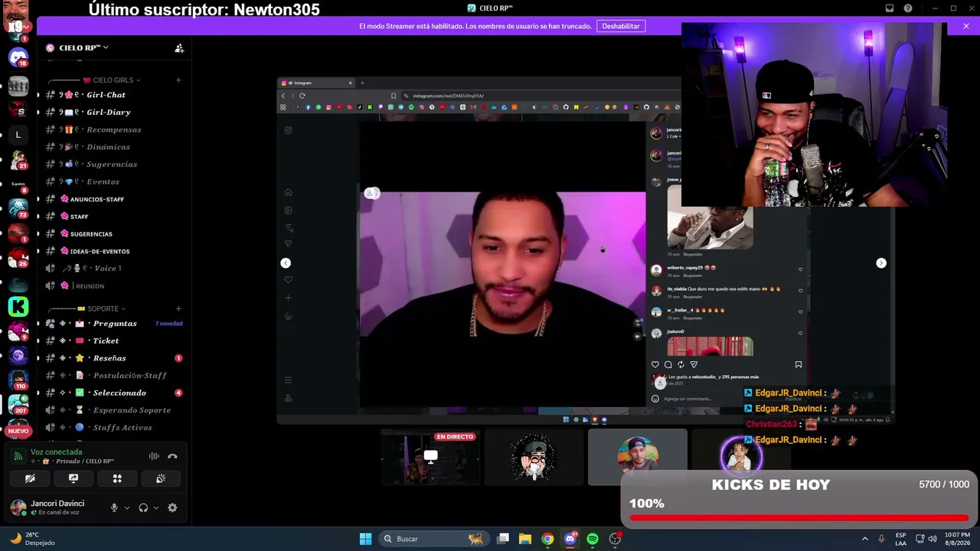Screen dimensions: 980x551
Task: Open the soundboard button
Action: click(161, 478)
